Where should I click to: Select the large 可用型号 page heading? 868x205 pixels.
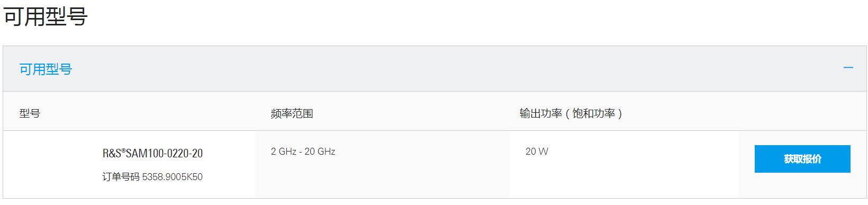46,16
